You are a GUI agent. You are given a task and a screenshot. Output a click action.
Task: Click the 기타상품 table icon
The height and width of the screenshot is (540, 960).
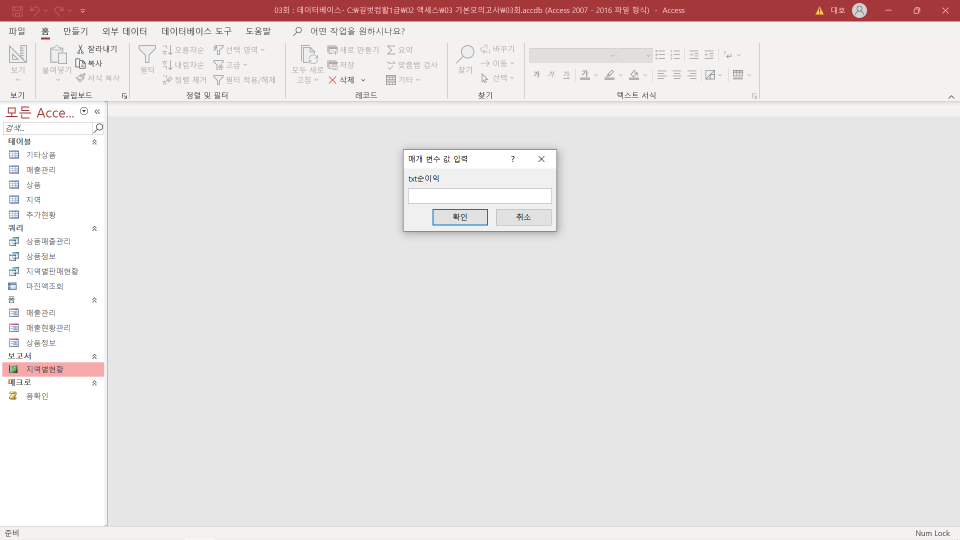(14, 155)
